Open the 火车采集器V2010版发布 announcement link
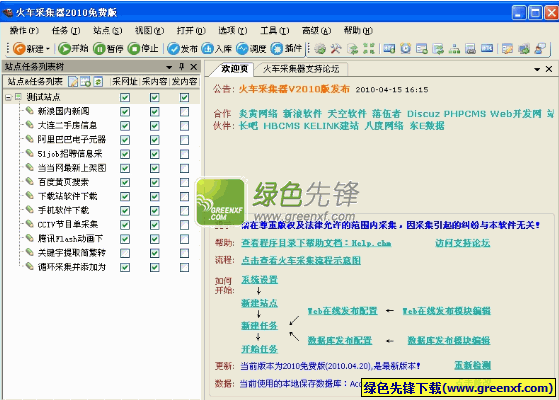This screenshot has width=559, height=400. click(294, 89)
